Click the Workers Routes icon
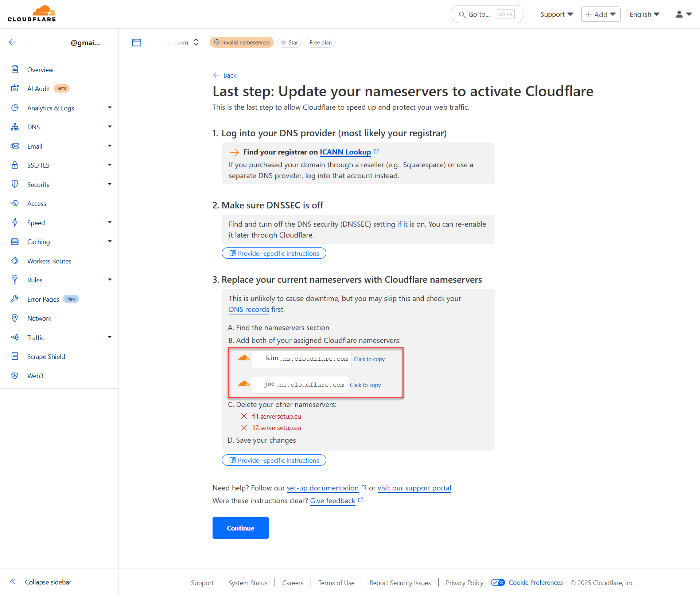The width and height of the screenshot is (700, 595). pyautogui.click(x=15, y=261)
